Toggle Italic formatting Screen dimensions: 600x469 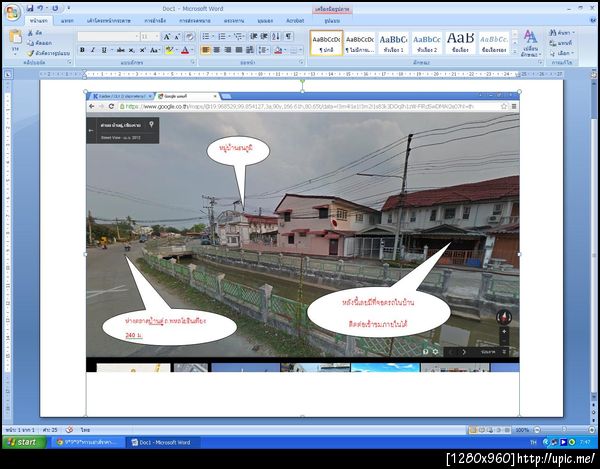point(93,50)
